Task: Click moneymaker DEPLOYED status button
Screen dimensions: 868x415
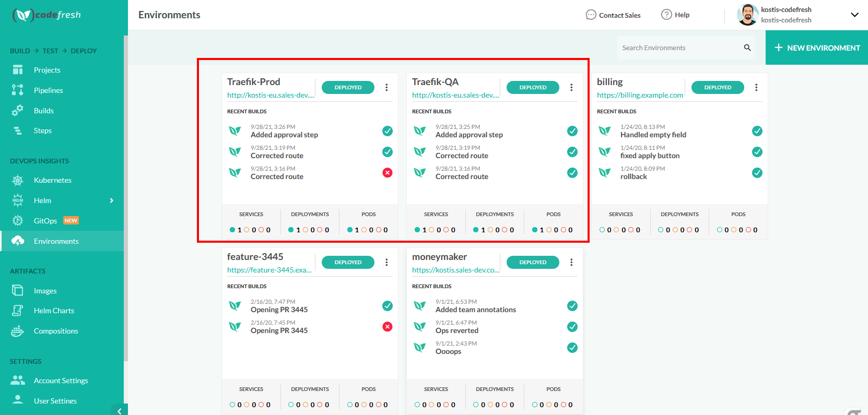Action: tap(533, 262)
